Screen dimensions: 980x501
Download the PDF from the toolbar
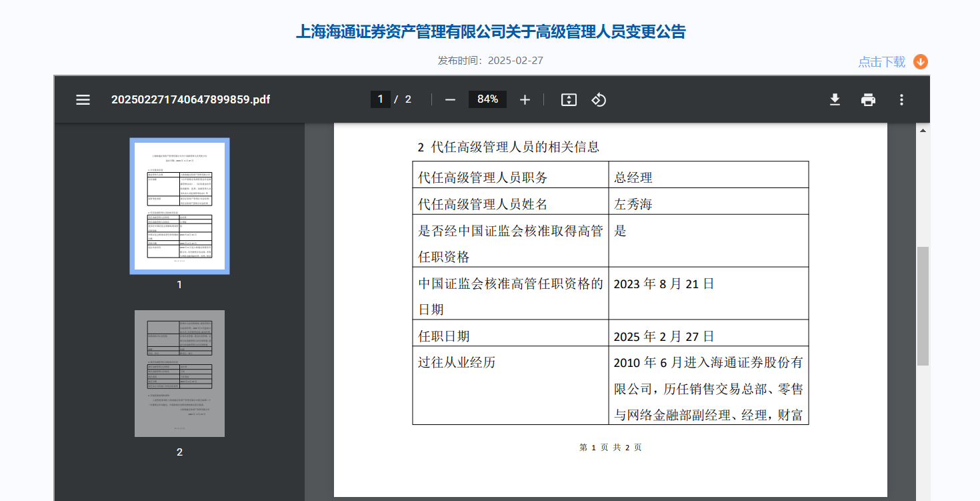(835, 99)
